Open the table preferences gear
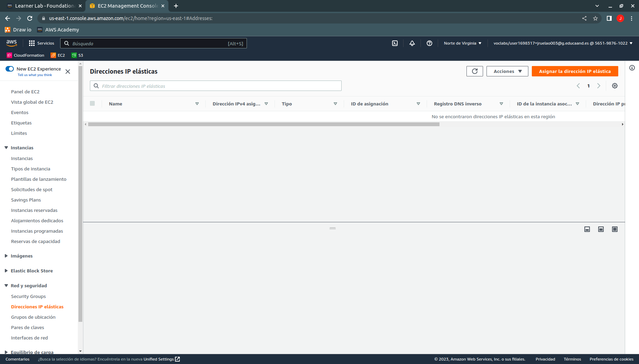Screen dimensions: 639x364 [615, 86]
